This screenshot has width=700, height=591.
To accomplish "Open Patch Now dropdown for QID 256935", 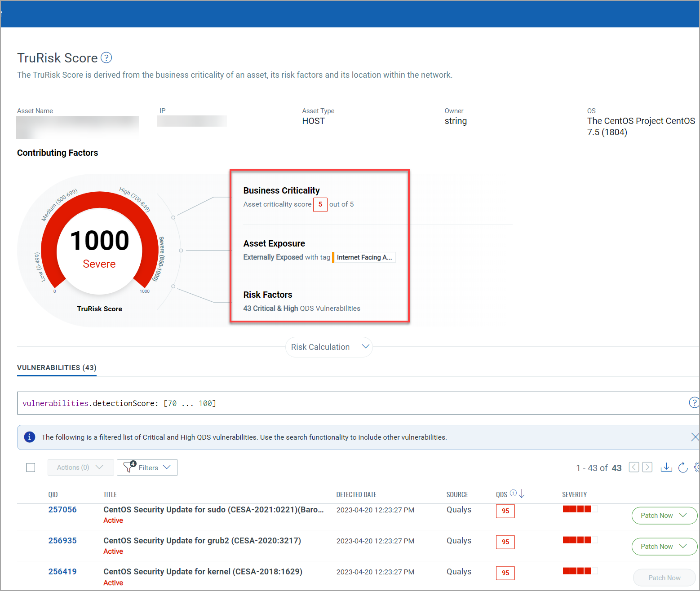I will click(x=665, y=547).
